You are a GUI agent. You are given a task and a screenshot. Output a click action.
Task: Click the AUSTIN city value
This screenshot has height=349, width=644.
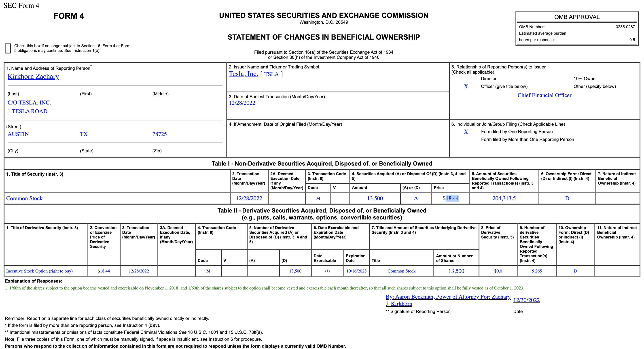(x=18, y=134)
